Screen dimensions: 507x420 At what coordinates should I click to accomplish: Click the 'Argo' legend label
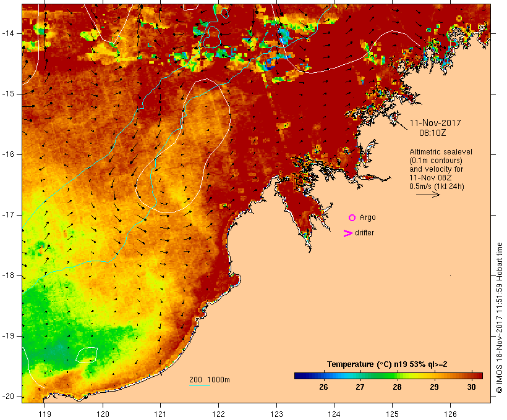click(x=367, y=217)
